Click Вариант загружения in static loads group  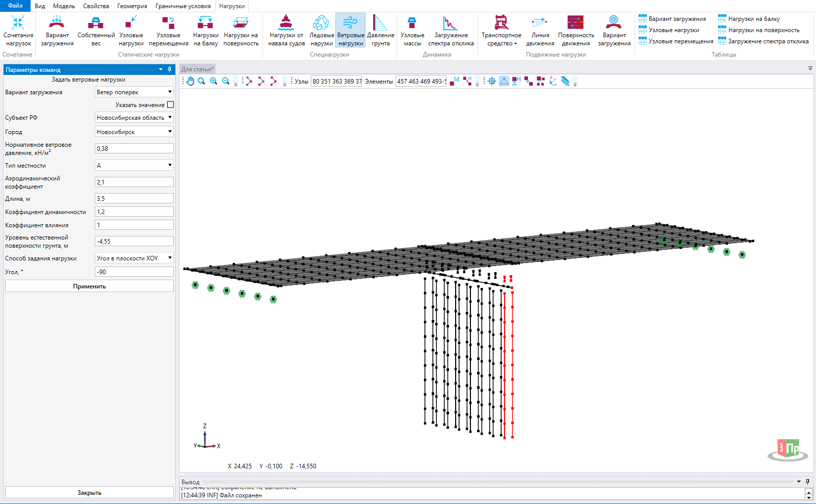[57, 31]
